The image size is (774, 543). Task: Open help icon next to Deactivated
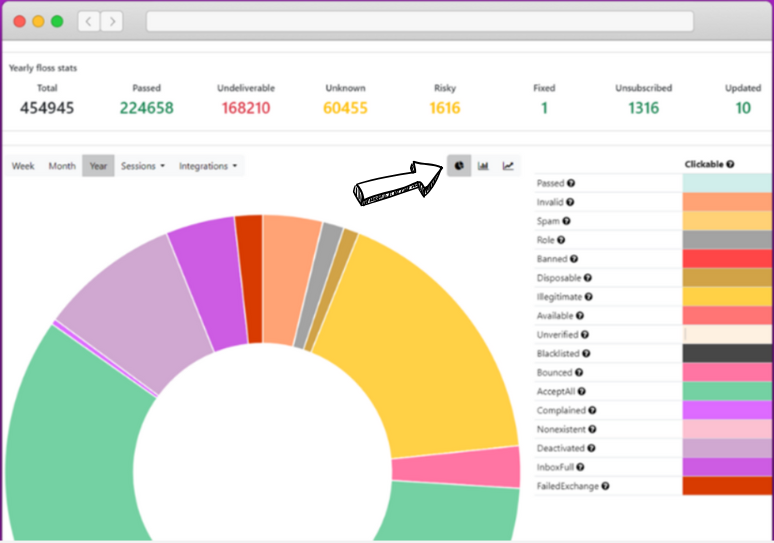591,448
